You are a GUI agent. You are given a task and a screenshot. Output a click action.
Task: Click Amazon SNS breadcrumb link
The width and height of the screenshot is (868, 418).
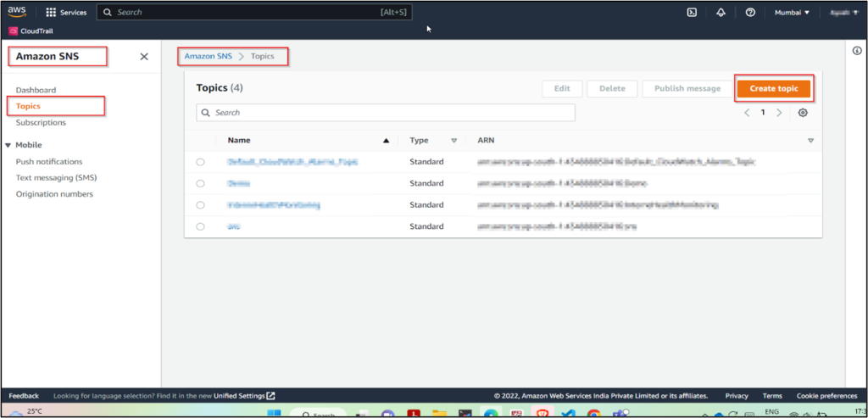208,56
